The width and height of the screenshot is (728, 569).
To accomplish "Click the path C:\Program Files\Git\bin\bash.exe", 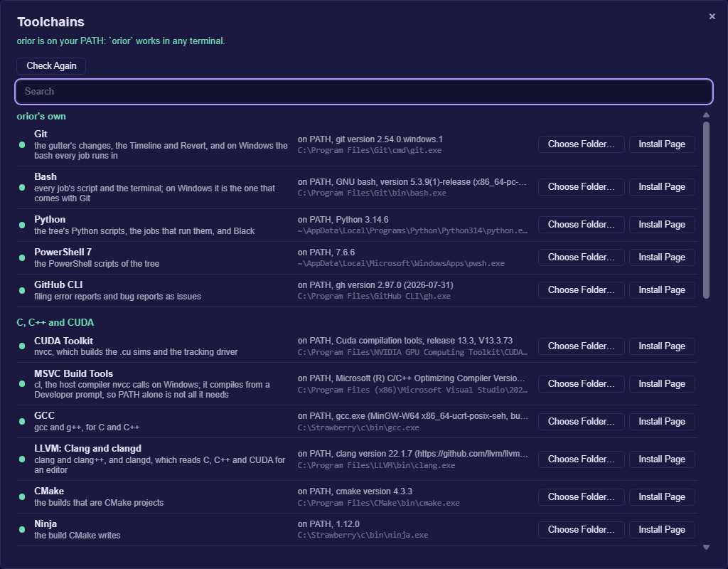I will 372,193.
